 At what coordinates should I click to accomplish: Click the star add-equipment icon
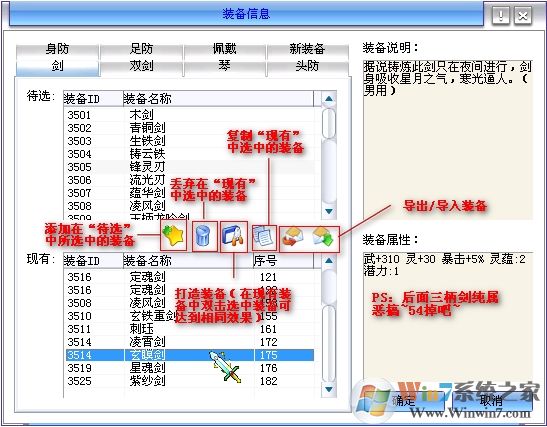[x=173, y=236]
